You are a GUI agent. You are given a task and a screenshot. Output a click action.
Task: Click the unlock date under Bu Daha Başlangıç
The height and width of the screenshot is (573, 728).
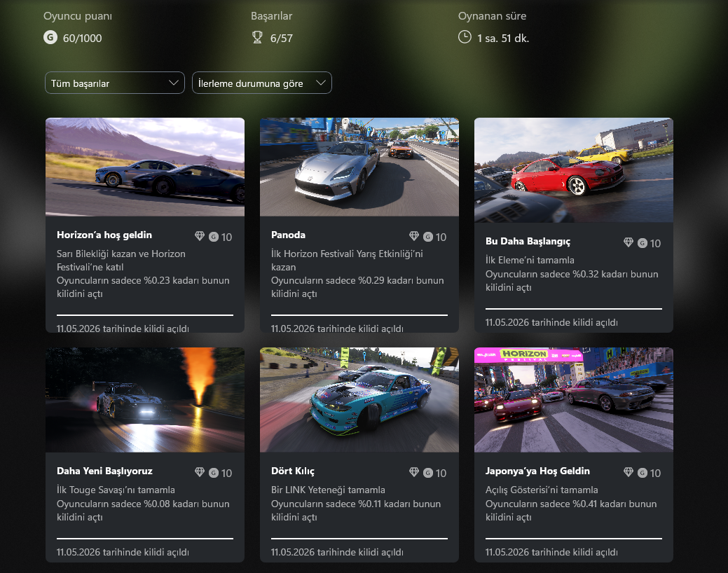tap(551, 322)
